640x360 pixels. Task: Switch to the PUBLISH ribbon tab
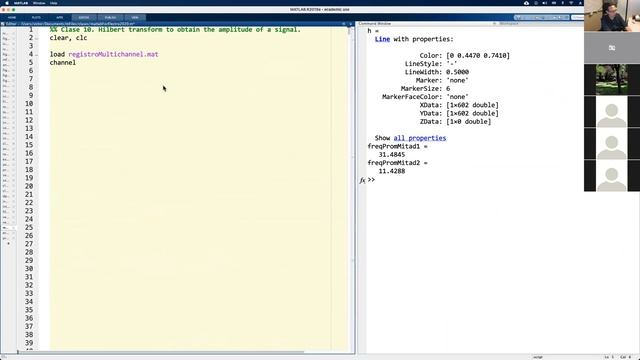(x=110, y=18)
